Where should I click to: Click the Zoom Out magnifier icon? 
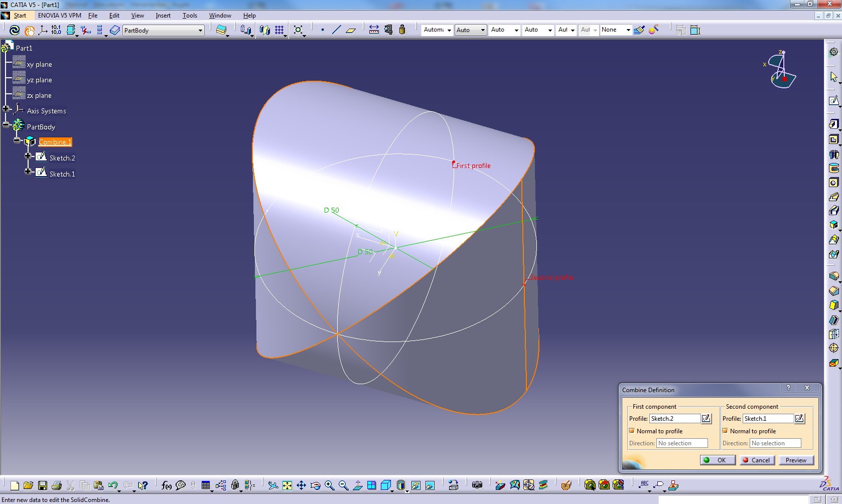(343, 485)
